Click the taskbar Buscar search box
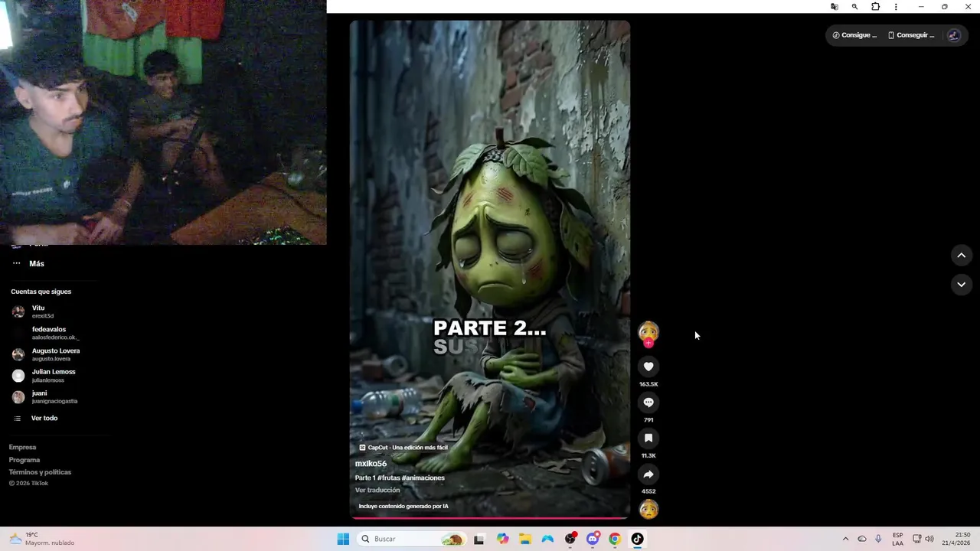The height and width of the screenshot is (551, 980). click(412, 539)
